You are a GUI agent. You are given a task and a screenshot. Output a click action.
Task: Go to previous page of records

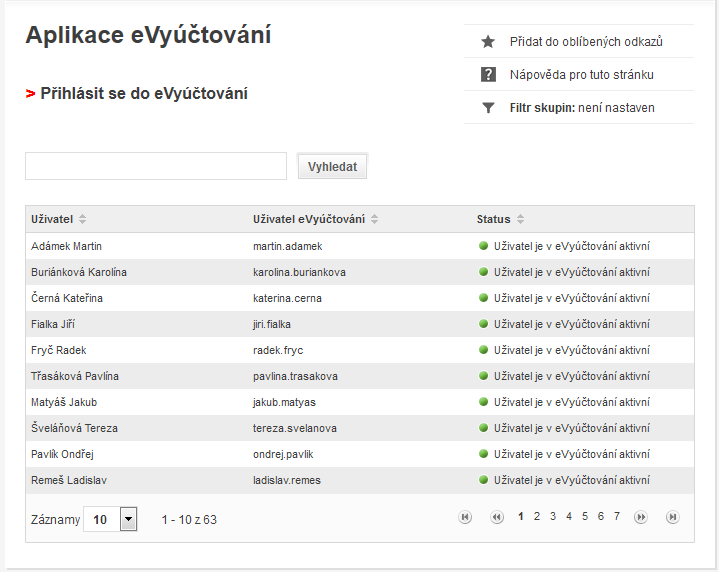[x=497, y=517]
